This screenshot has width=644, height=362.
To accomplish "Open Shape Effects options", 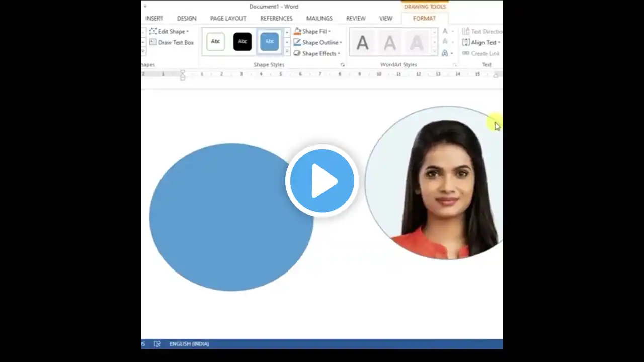I will pyautogui.click(x=316, y=53).
